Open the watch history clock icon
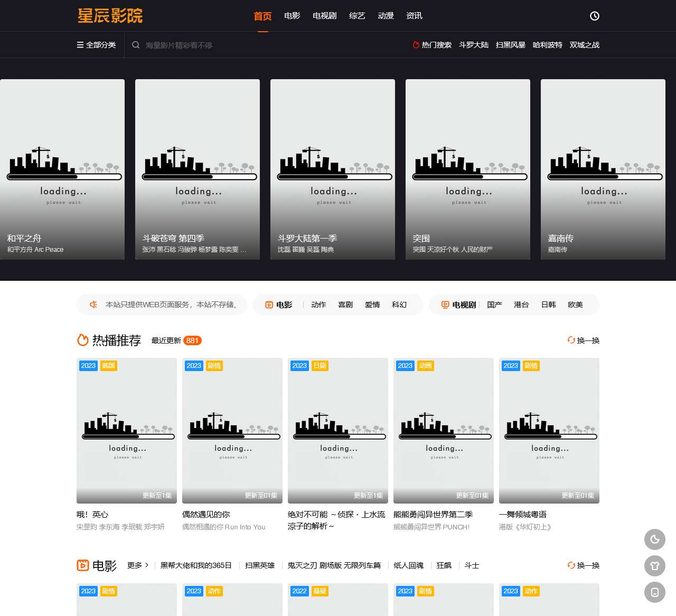This screenshot has width=676, height=616. pos(594,16)
